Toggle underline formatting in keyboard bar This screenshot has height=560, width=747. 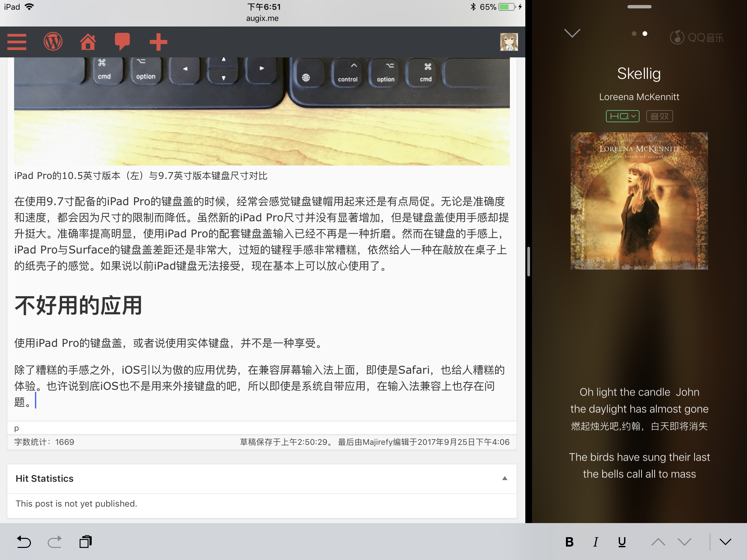pos(622,542)
